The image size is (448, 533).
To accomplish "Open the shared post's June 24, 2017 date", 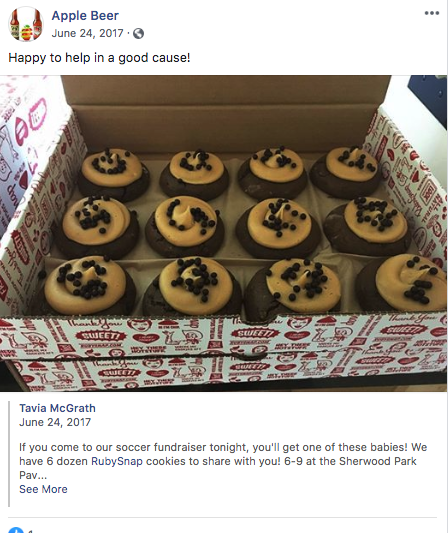I will coord(55,422).
